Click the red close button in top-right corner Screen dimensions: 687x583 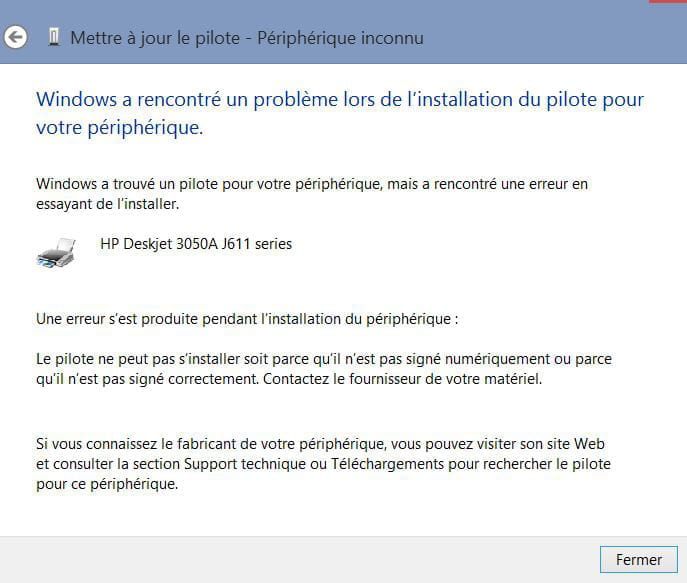click(668, 1)
